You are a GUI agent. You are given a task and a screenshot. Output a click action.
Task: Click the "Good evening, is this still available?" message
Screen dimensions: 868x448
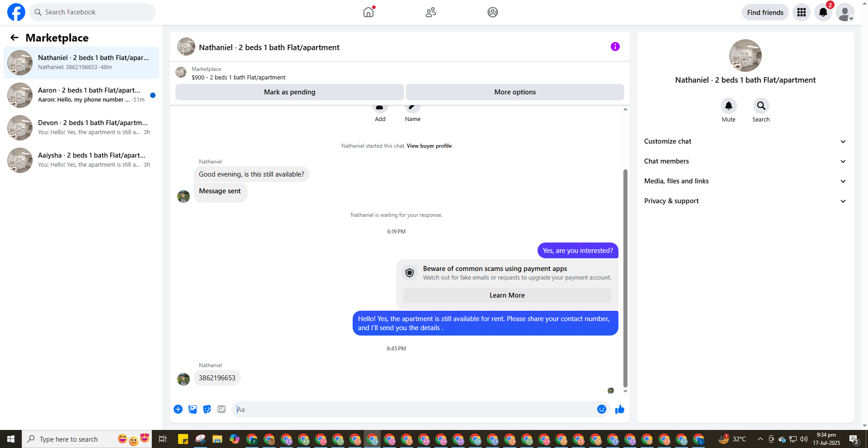[x=251, y=174]
